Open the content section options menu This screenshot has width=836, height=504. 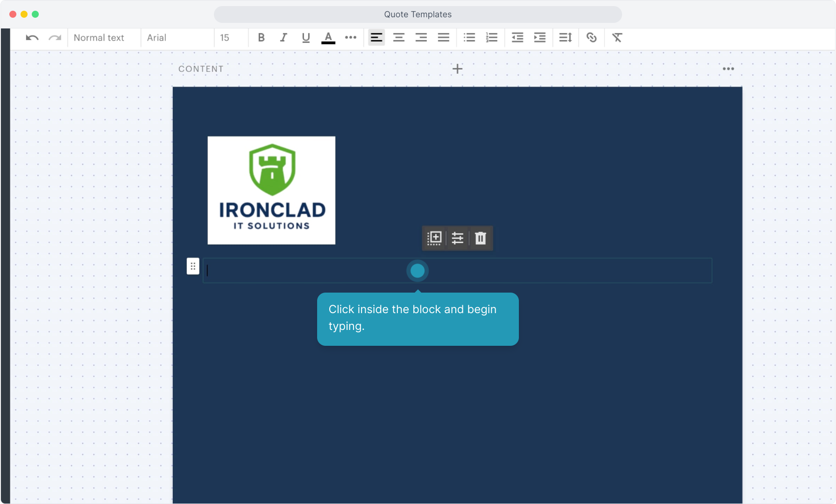(728, 69)
